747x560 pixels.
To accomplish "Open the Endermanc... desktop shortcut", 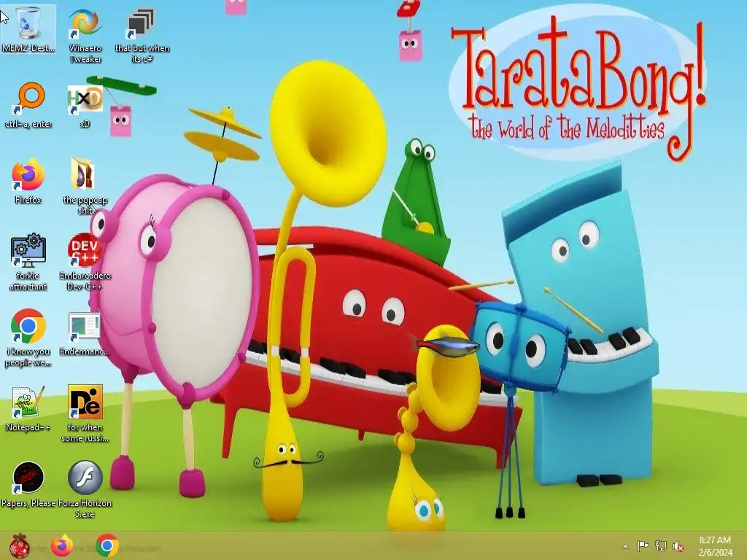I will 85,333.
